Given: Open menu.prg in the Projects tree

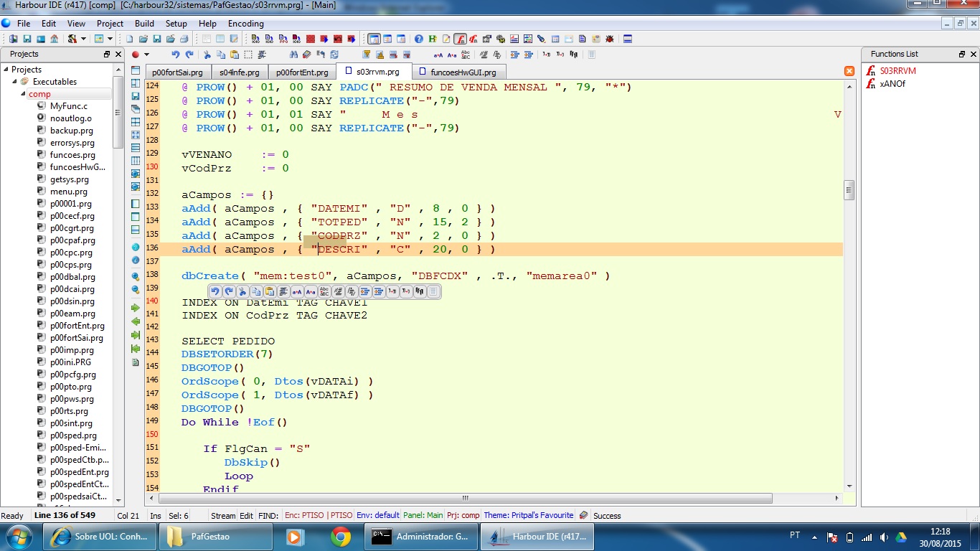Looking at the screenshot, I should point(69,192).
